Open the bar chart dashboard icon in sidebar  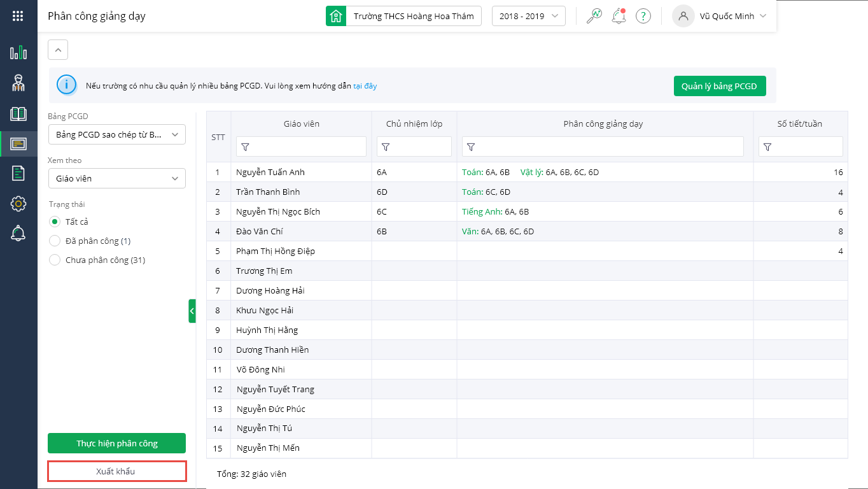click(18, 52)
